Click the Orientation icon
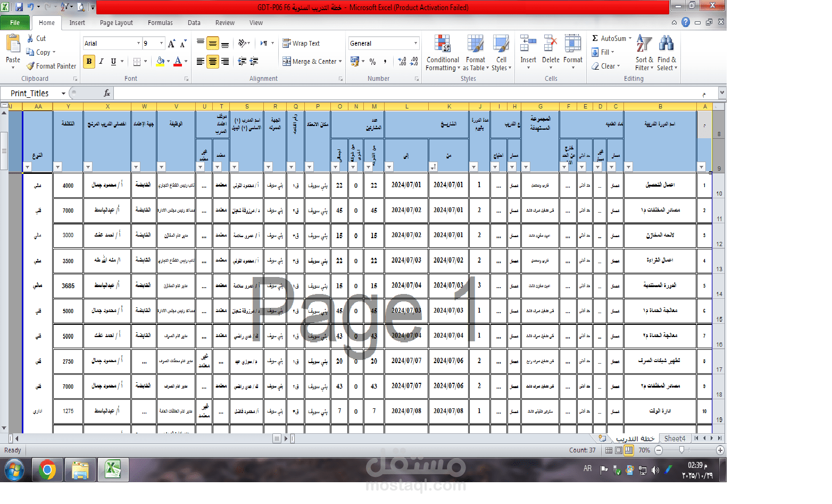Viewport: 832px width, 504px height. click(243, 43)
